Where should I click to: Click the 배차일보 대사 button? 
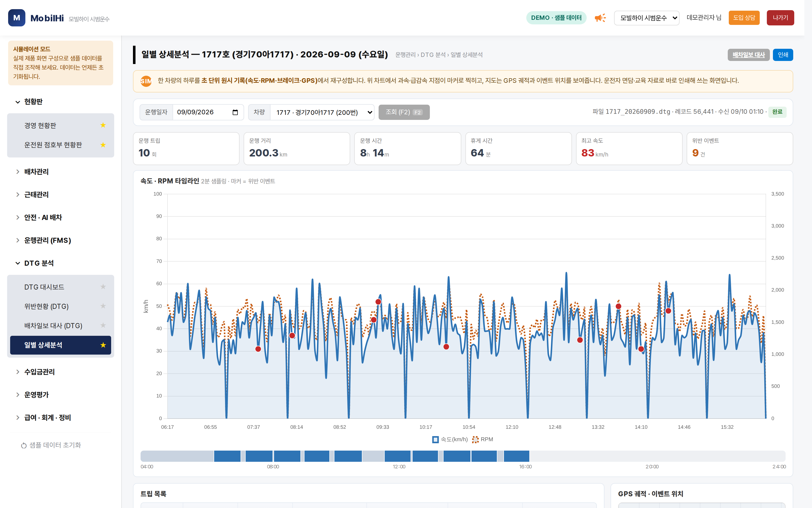748,55
